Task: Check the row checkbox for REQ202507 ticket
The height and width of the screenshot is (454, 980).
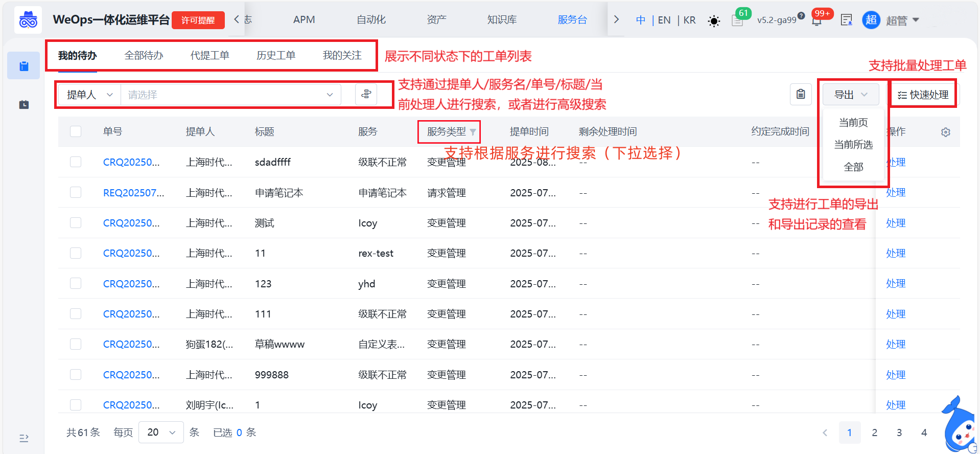Action: 76,193
